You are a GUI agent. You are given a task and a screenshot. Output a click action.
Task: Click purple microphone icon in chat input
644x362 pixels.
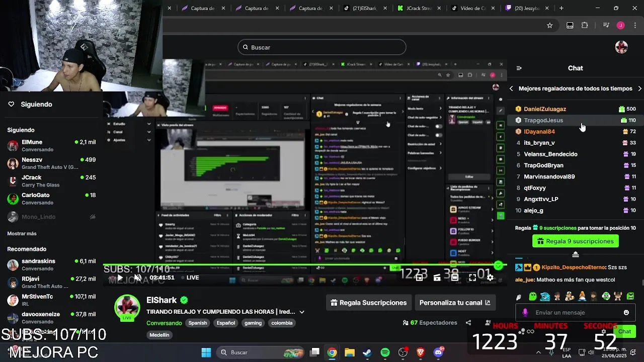(x=525, y=313)
